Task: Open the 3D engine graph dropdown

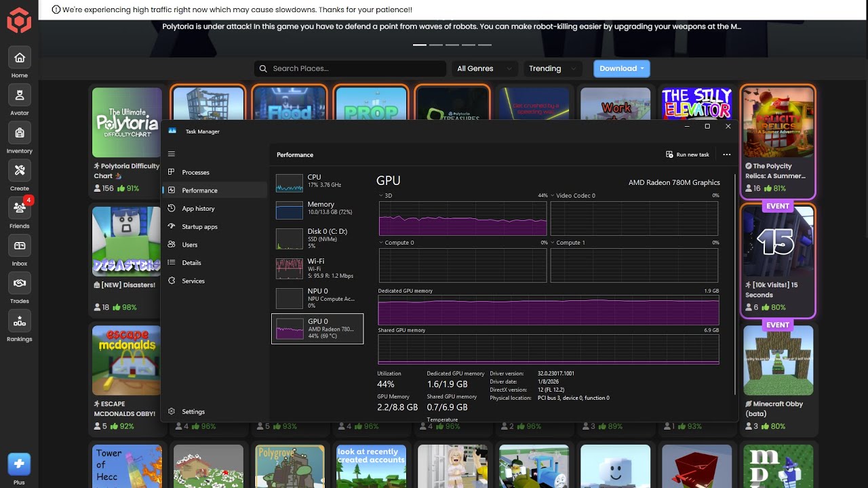Action: point(381,195)
